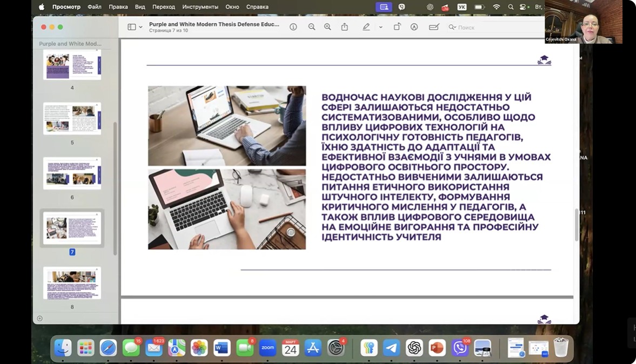Toggle the sidebar view button
Viewport: 636px width, 364px height.
click(131, 27)
